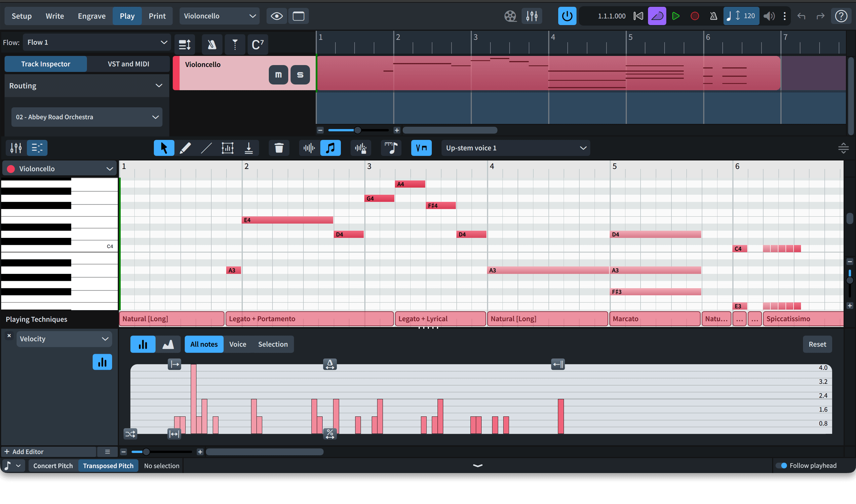This screenshot has width=856, height=504.
Task: Open the Velocity editor type dropdown
Action: click(x=64, y=339)
